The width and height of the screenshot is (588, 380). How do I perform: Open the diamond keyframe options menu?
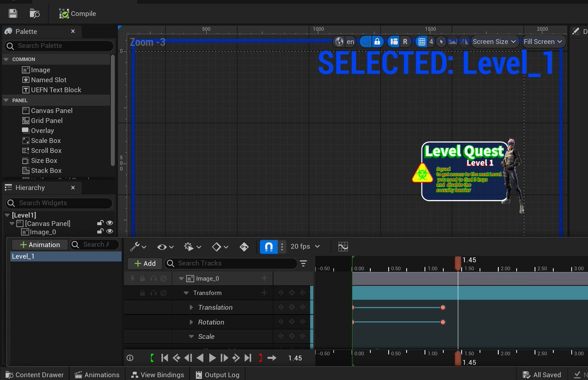[220, 247]
